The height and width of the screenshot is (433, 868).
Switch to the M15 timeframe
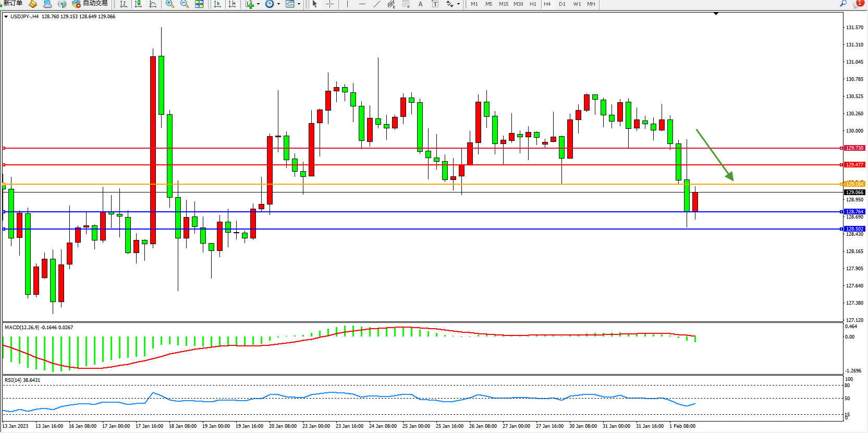point(503,4)
